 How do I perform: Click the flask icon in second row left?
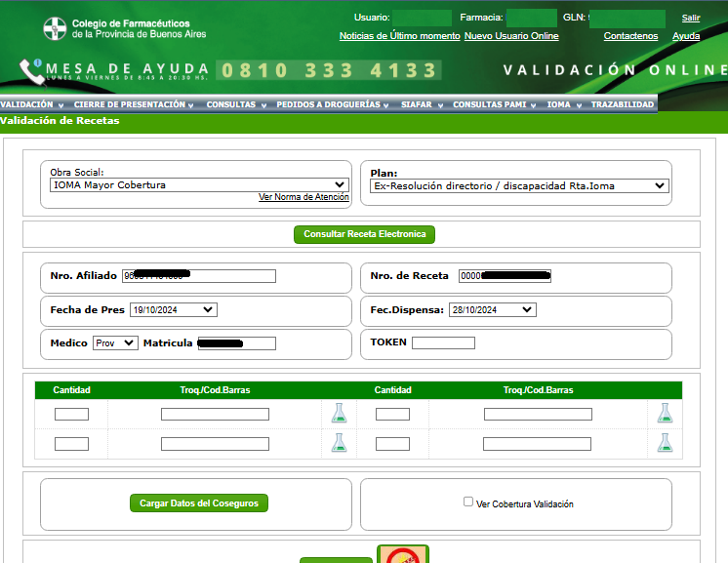click(x=339, y=443)
